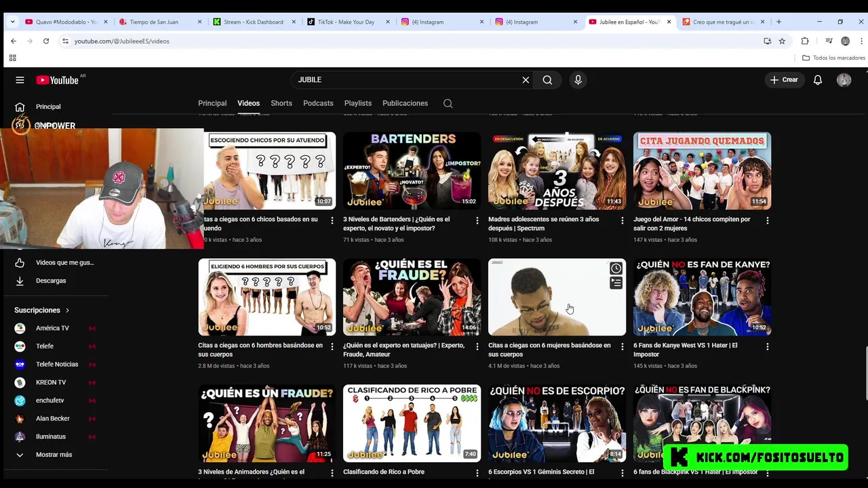
Task: Open the YouTube guide hamburger menu
Action: click(x=20, y=80)
